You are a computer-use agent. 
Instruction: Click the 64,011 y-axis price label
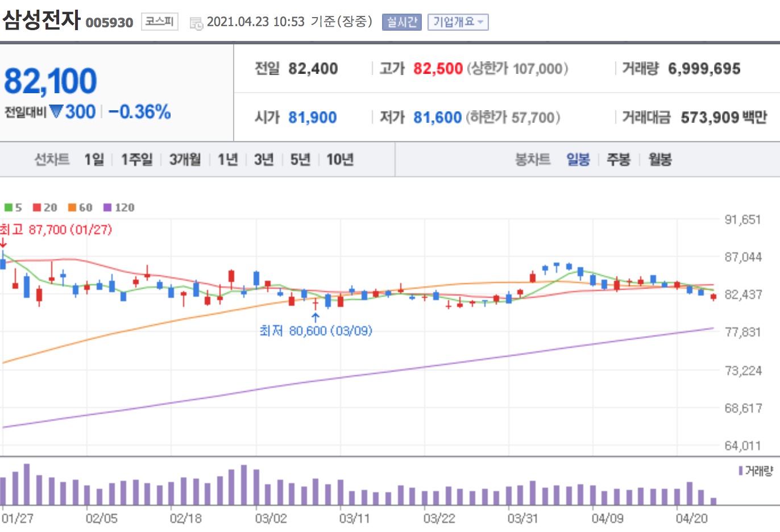(x=742, y=446)
